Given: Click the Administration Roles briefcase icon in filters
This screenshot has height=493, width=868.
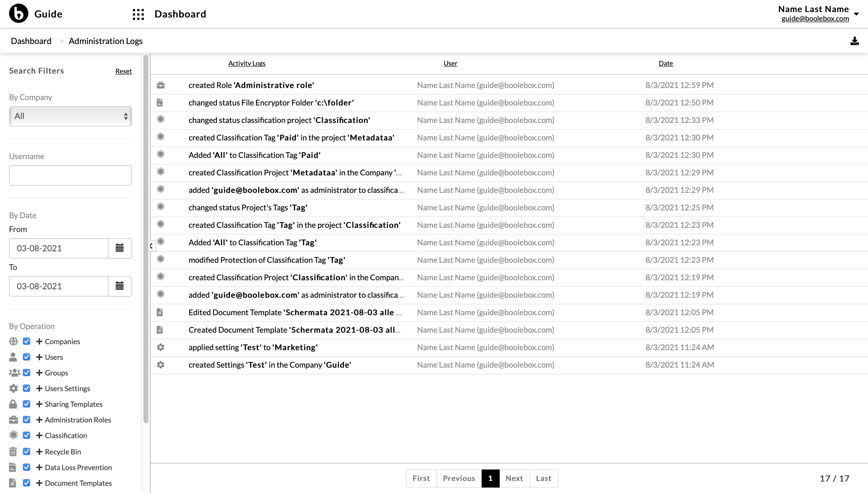Looking at the screenshot, I should (x=14, y=420).
